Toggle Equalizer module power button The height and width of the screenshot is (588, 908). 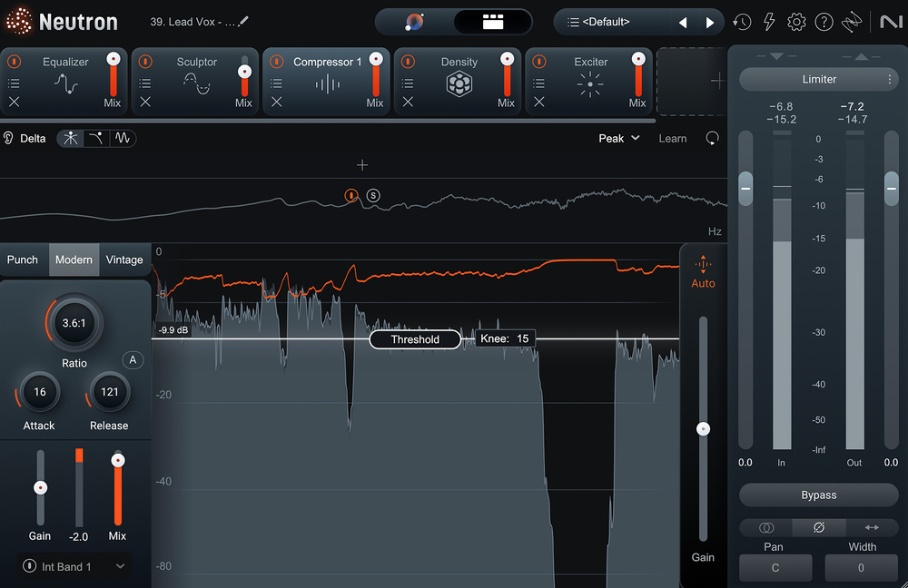tap(14, 62)
